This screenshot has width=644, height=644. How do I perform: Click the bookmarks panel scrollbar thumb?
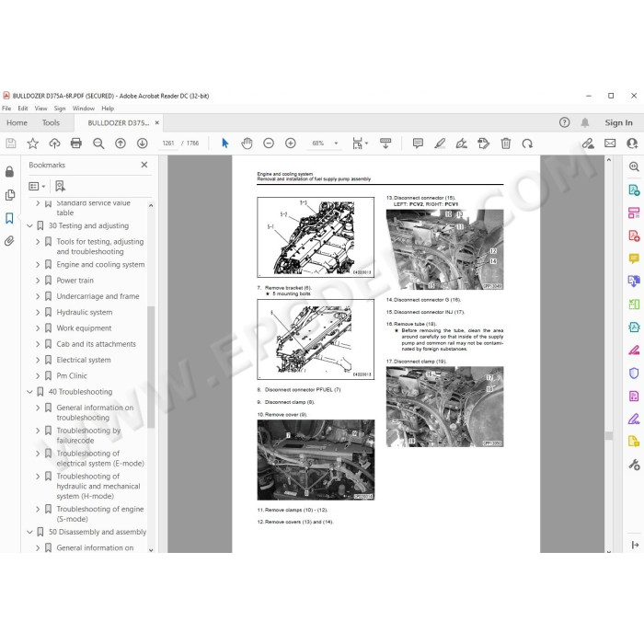pyautogui.click(x=151, y=367)
